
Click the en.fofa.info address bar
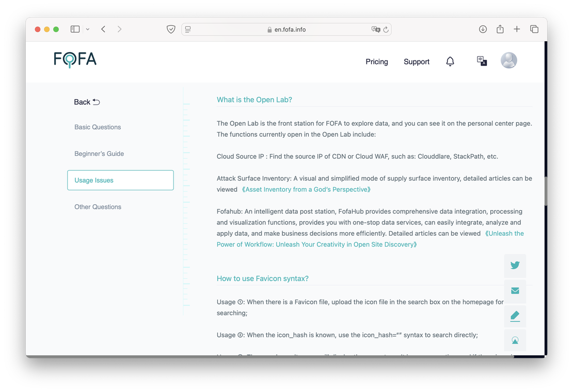click(290, 29)
